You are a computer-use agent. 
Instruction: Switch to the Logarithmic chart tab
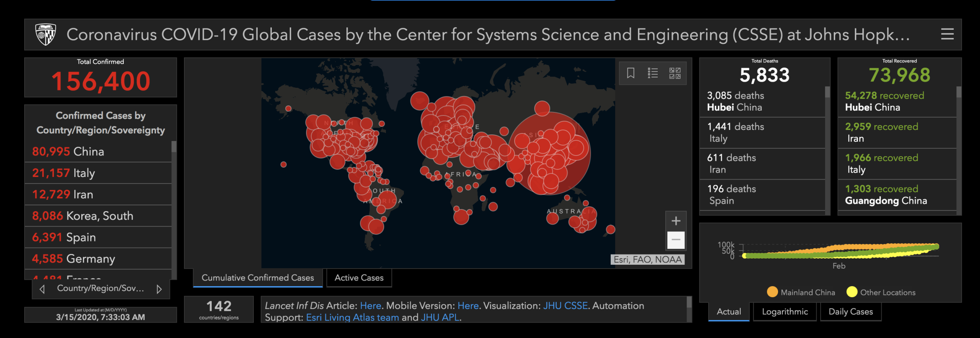[785, 312]
